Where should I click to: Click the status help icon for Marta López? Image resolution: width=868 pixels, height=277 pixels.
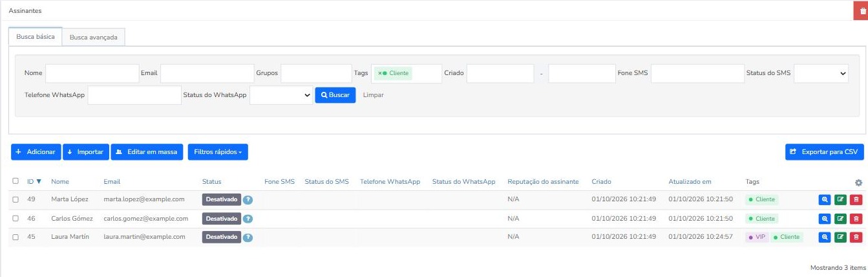[x=248, y=201]
